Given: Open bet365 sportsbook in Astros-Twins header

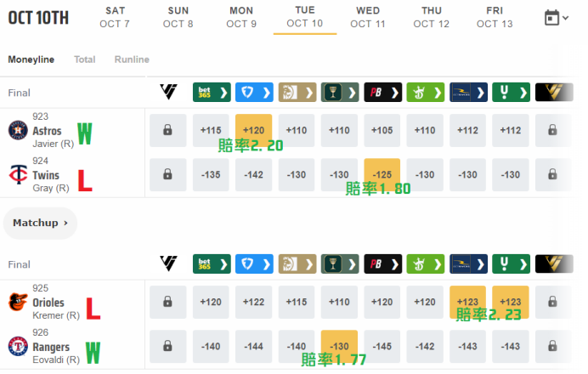Looking at the screenshot, I should [x=212, y=93].
